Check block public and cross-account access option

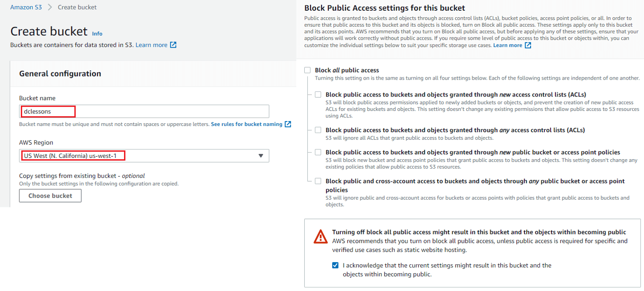click(x=318, y=181)
